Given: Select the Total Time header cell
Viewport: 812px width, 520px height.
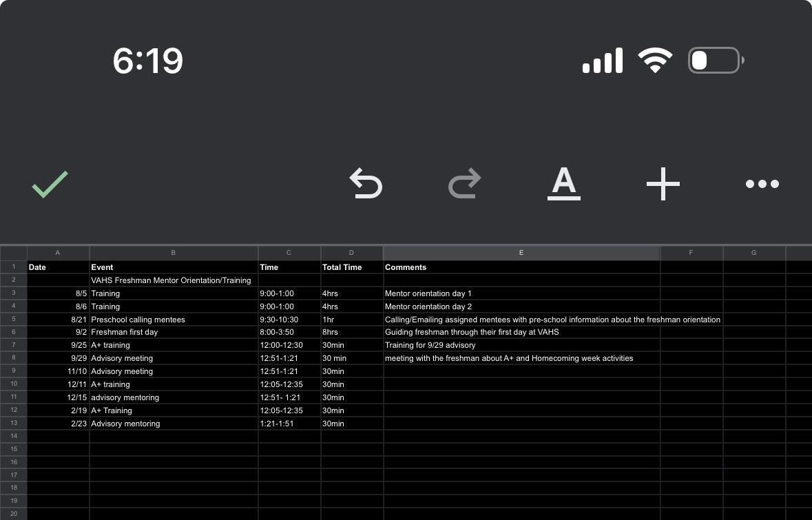Looking at the screenshot, I should tap(352, 267).
